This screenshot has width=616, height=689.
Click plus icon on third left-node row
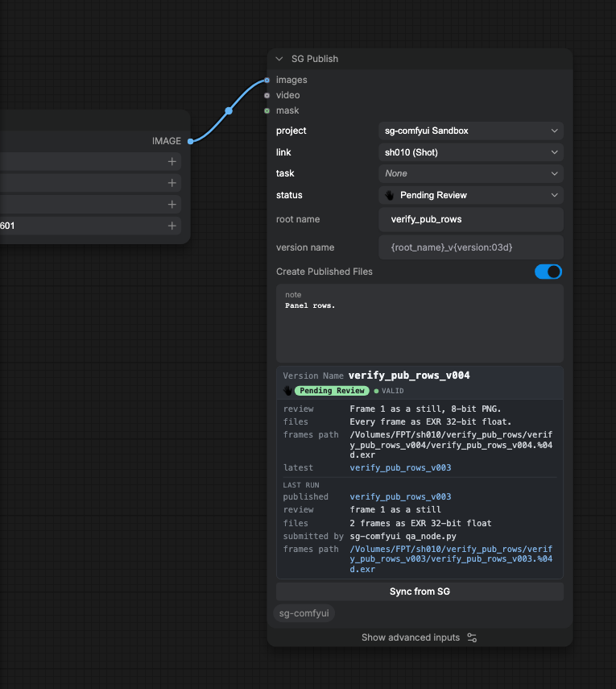click(x=172, y=205)
